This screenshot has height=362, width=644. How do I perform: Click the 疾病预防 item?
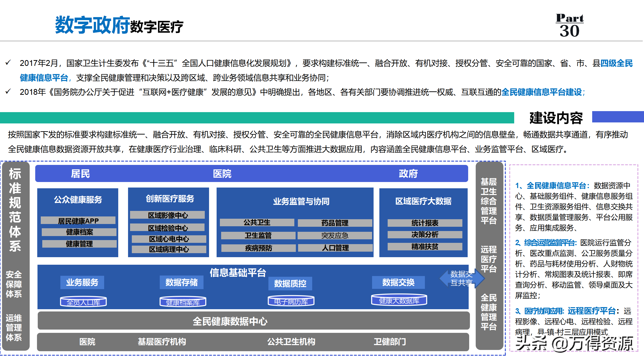pos(259,248)
